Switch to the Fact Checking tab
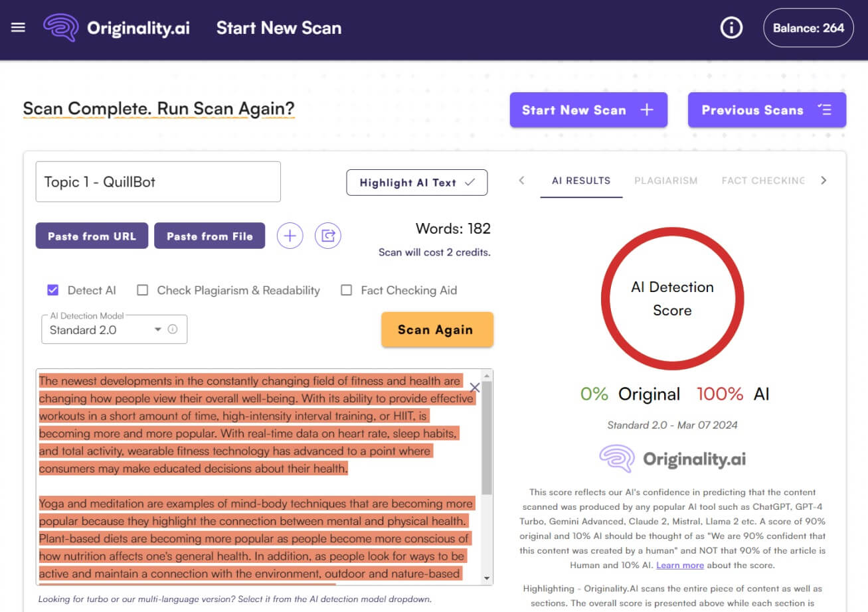The height and width of the screenshot is (612, 868). (x=762, y=181)
